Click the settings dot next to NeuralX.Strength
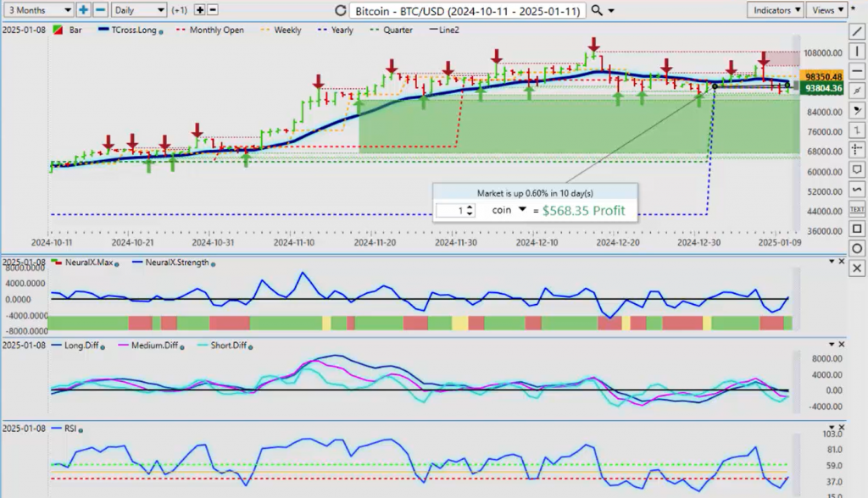 coord(213,264)
